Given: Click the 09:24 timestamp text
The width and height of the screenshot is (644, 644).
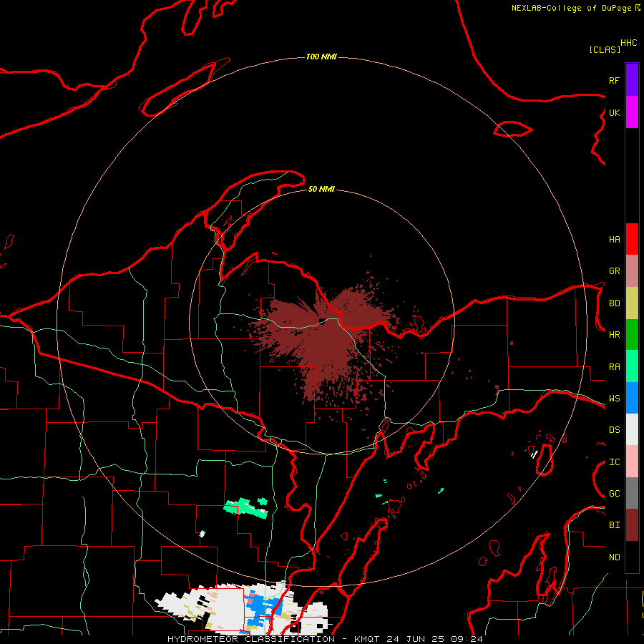Looking at the screenshot, I should point(466,639).
